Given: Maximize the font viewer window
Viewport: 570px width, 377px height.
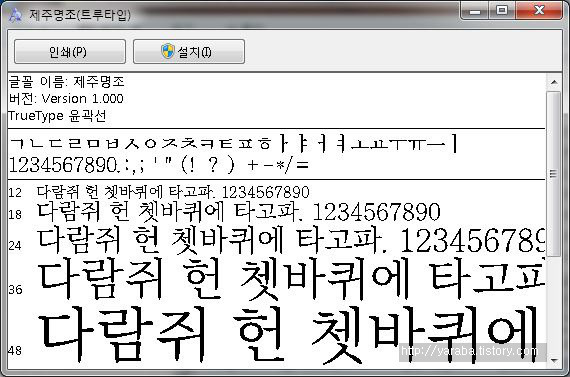Looking at the screenshot, I should click(502, 11).
